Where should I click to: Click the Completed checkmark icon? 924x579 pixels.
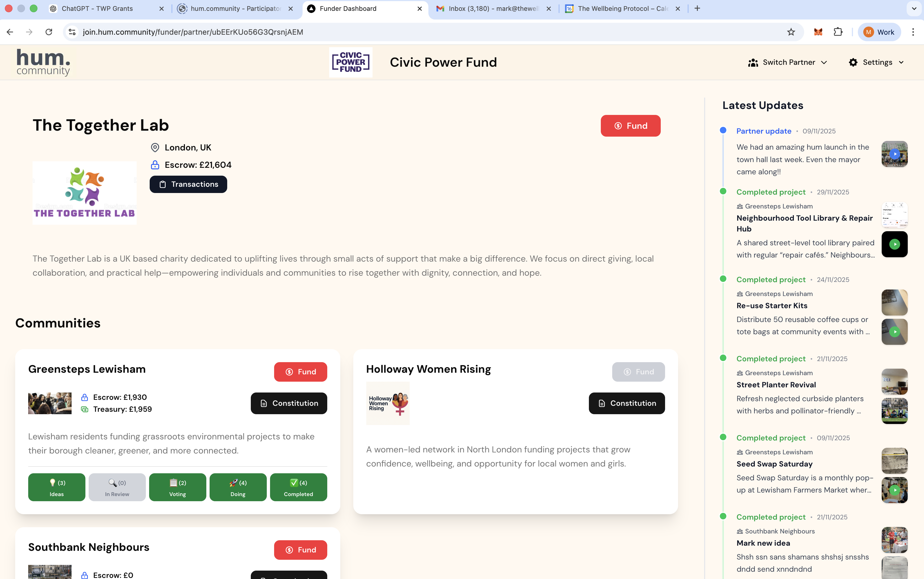(294, 483)
